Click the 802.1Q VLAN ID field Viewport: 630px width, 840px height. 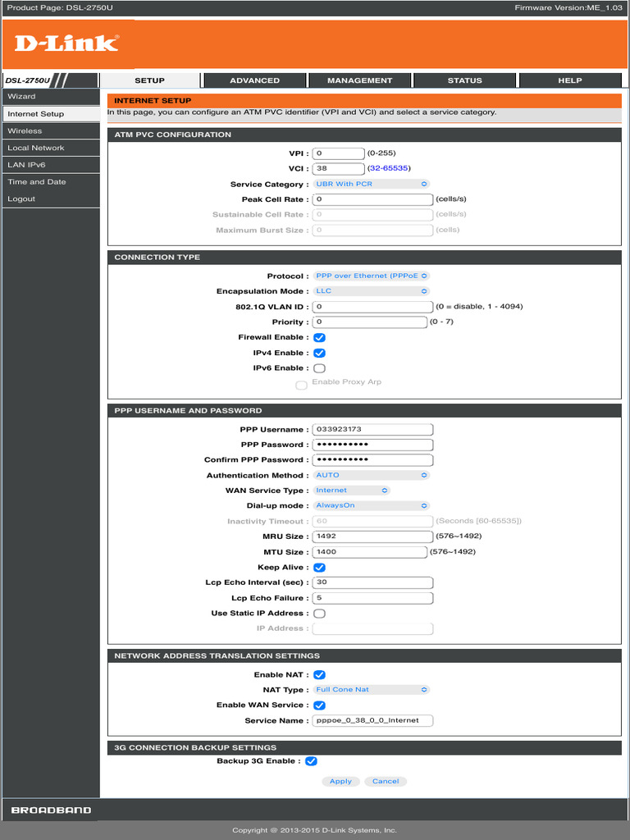(x=373, y=307)
